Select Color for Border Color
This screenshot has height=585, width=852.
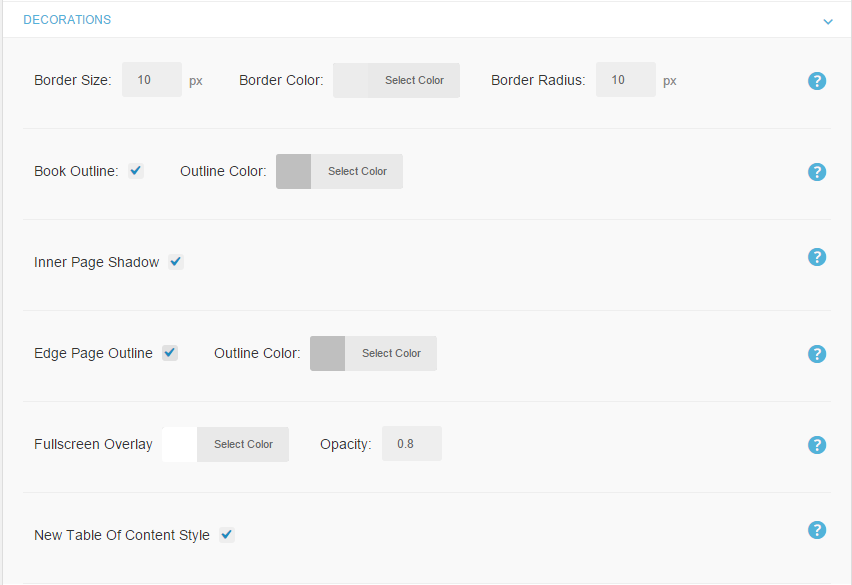pos(414,80)
